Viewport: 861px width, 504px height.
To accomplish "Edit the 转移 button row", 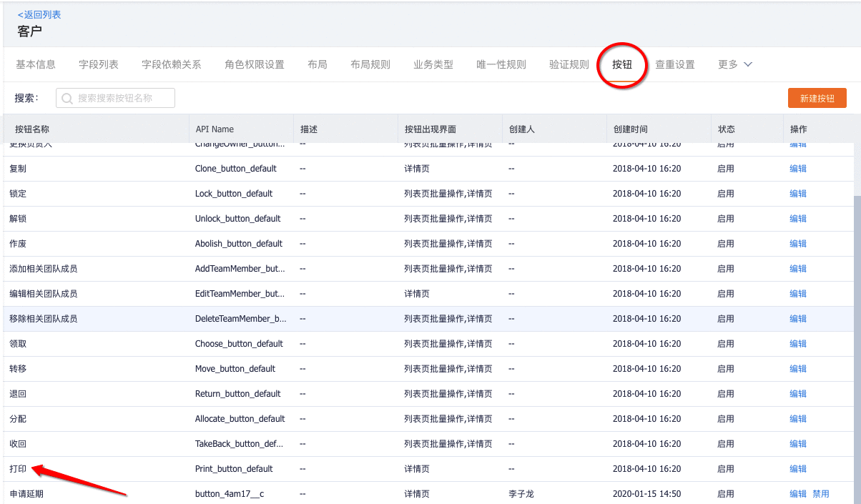I will click(x=798, y=369).
